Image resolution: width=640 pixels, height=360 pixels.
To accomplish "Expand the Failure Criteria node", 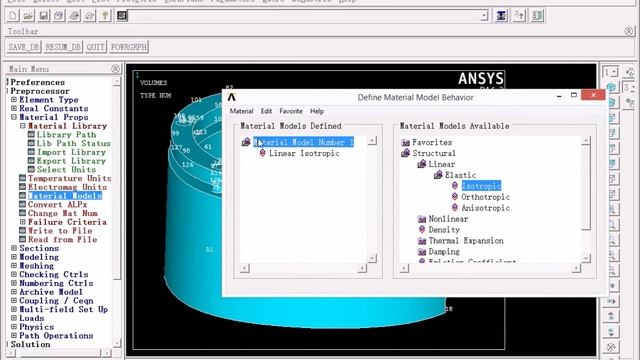I will point(23,222).
